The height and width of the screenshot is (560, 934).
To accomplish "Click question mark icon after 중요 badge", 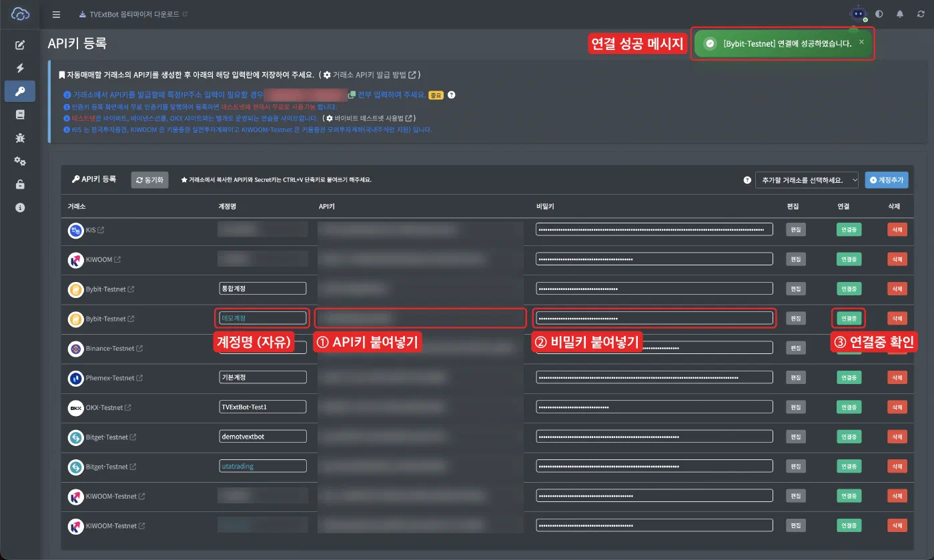I will (x=451, y=95).
